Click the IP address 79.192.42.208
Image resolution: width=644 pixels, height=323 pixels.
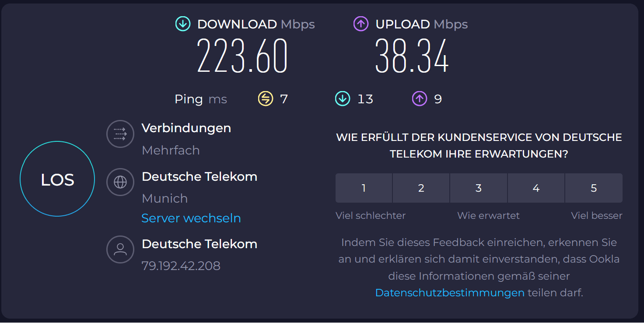pyautogui.click(x=181, y=266)
